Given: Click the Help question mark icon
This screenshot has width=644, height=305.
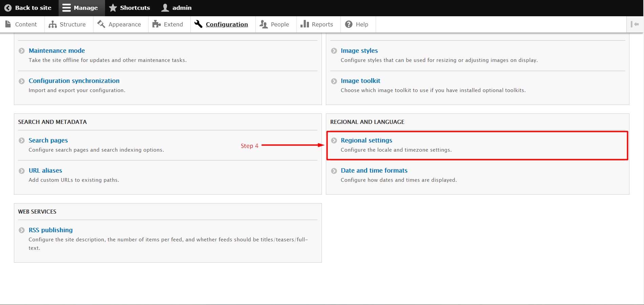Looking at the screenshot, I should (349, 24).
